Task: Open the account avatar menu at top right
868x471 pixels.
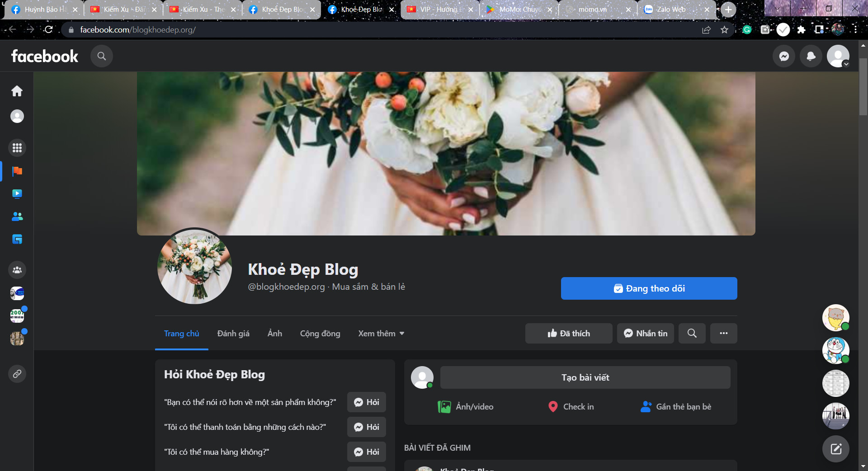Action: [838, 56]
